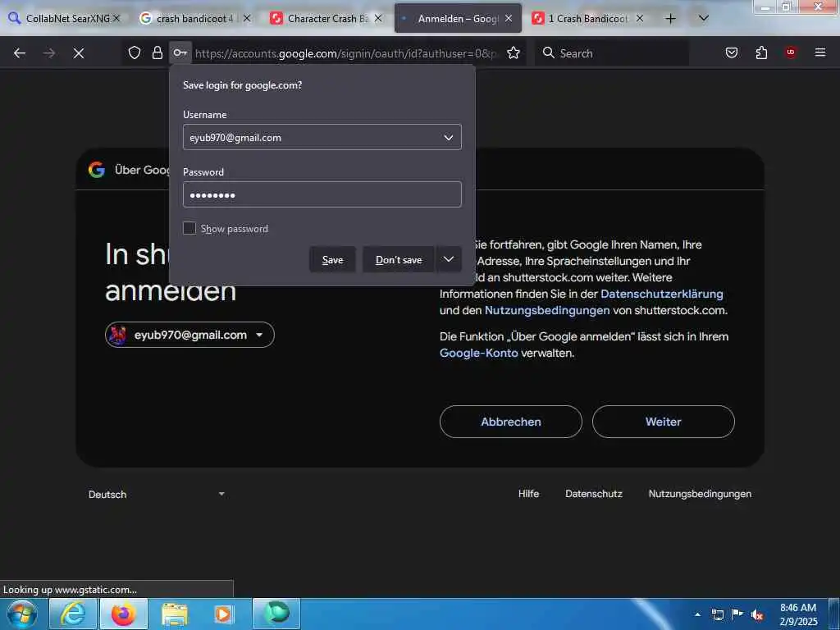Image resolution: width=840 pixels, height=630 pixels.
Task: List all tabs with chevron
Action: click(704, 18)
